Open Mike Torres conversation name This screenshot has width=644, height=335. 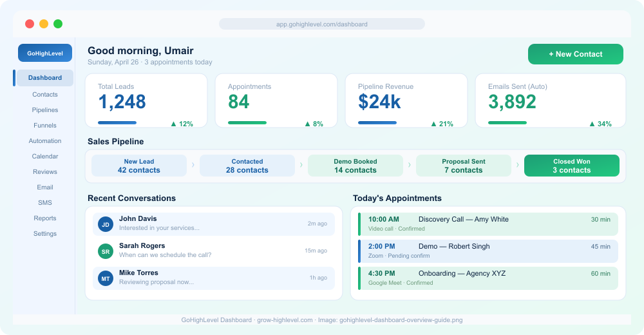point(139,273)
